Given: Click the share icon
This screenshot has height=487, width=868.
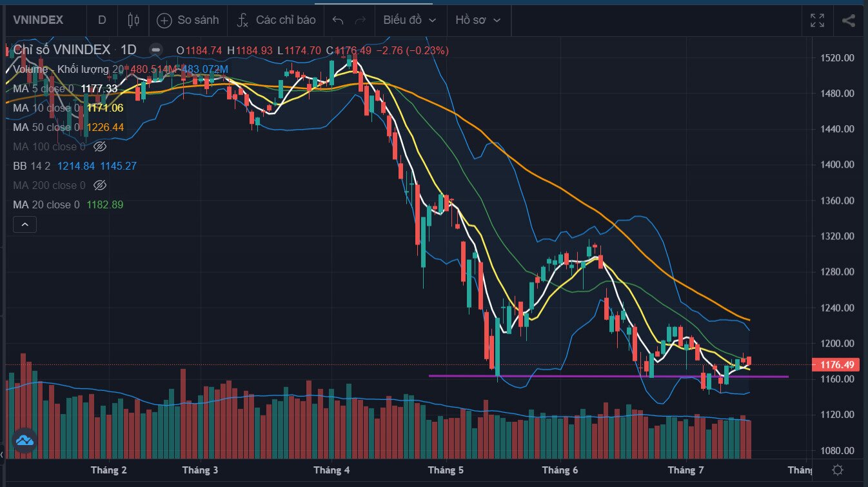Looking at the screenshot, I should (x=848, y=20).
